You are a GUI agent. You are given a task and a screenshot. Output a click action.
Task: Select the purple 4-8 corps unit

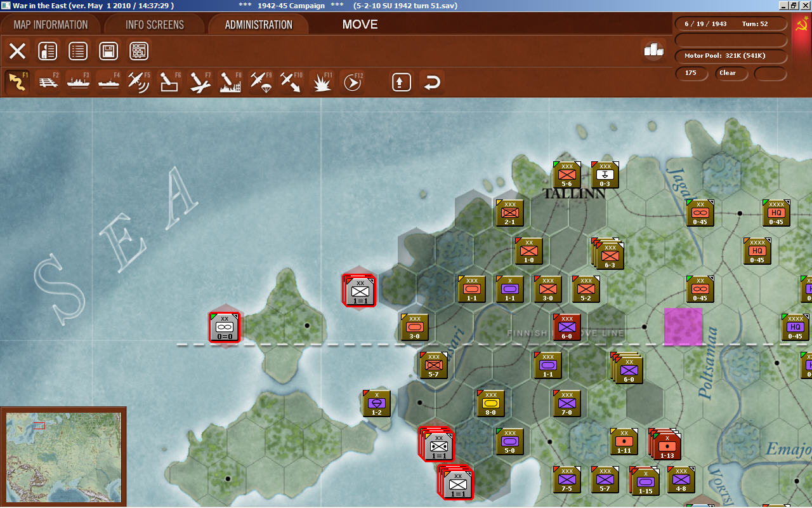pyautogui.click(x=681, y=479)
